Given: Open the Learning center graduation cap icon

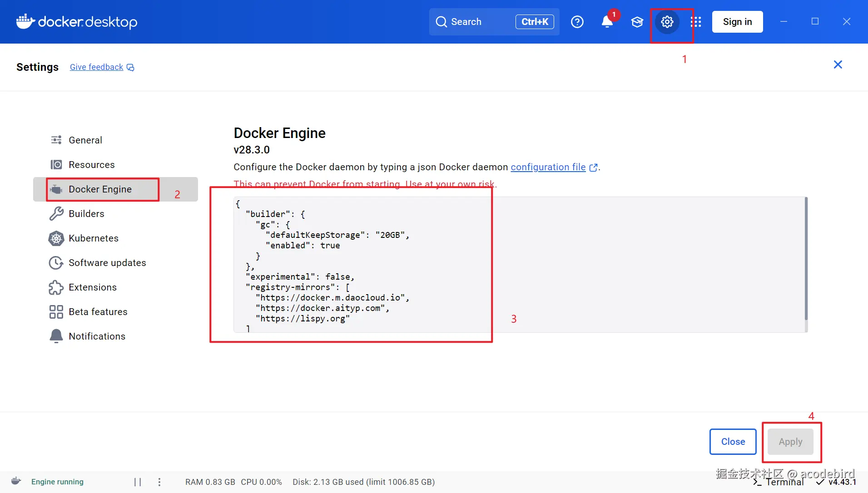Looking at the screenshot, I should click(x=637, y=22).
